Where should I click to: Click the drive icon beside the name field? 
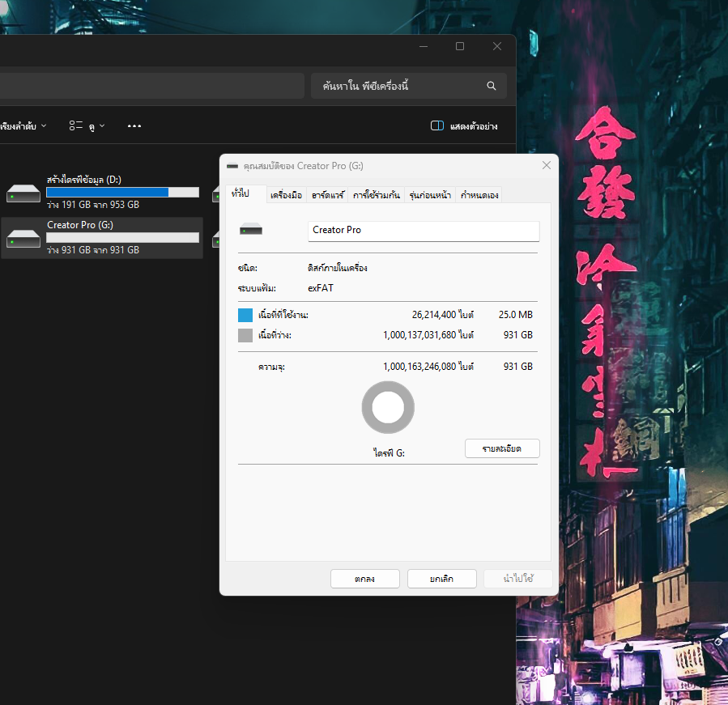251,231
